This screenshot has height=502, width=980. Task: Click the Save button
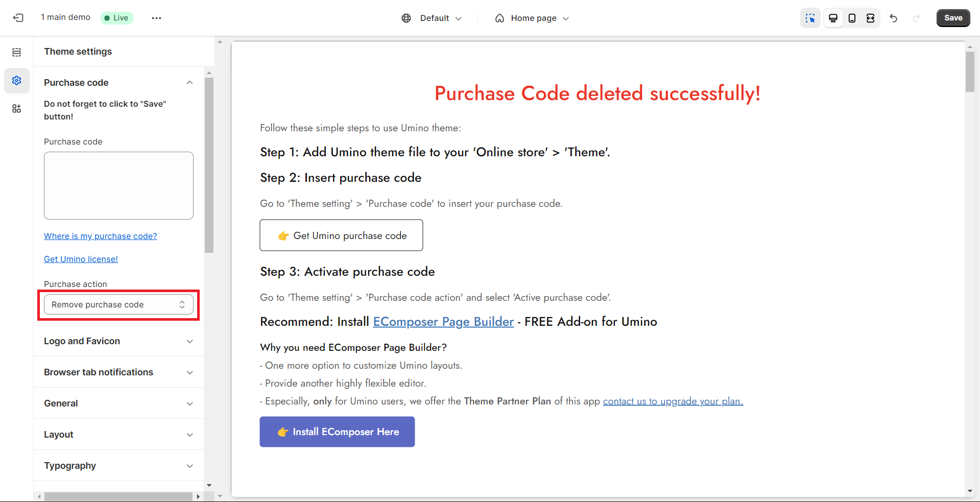pyautogui.click(x=953, y=18)
